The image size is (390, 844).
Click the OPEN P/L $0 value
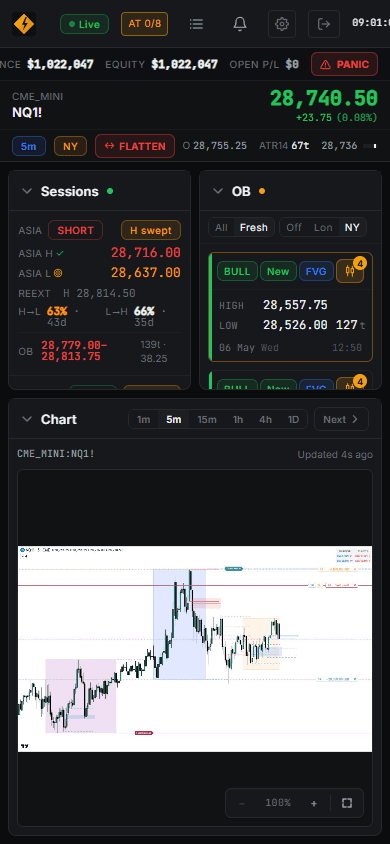pyautogui.click(x=264, y=65)
